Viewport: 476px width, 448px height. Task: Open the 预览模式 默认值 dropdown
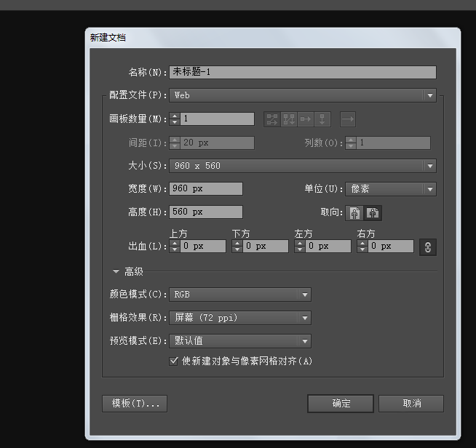(x=240, y=341)
